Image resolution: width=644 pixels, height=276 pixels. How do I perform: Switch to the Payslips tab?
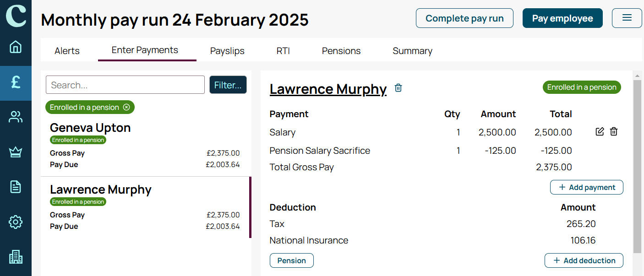click(x=227, y=51)
